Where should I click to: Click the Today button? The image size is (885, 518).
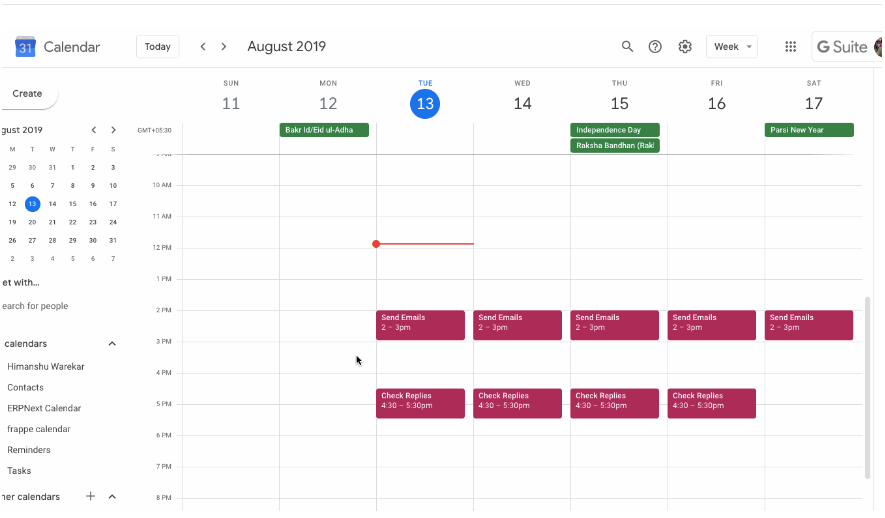point(157,47)
